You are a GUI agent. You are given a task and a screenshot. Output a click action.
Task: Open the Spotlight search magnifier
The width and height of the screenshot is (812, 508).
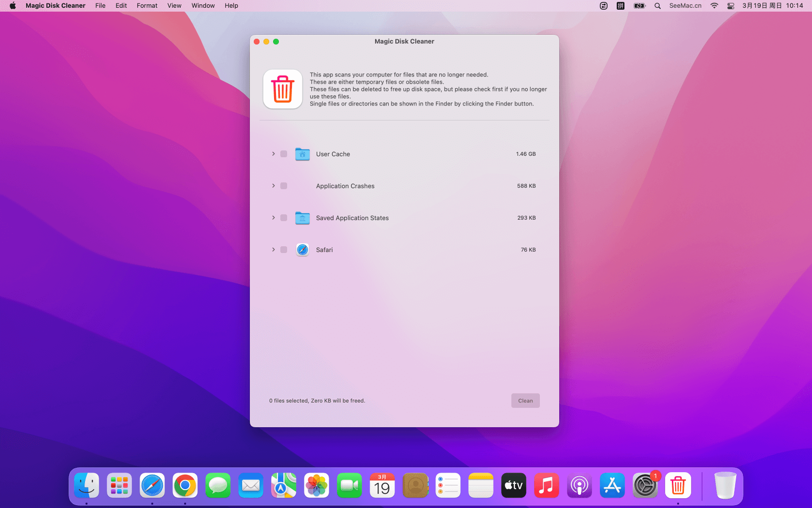coord(657,6)
